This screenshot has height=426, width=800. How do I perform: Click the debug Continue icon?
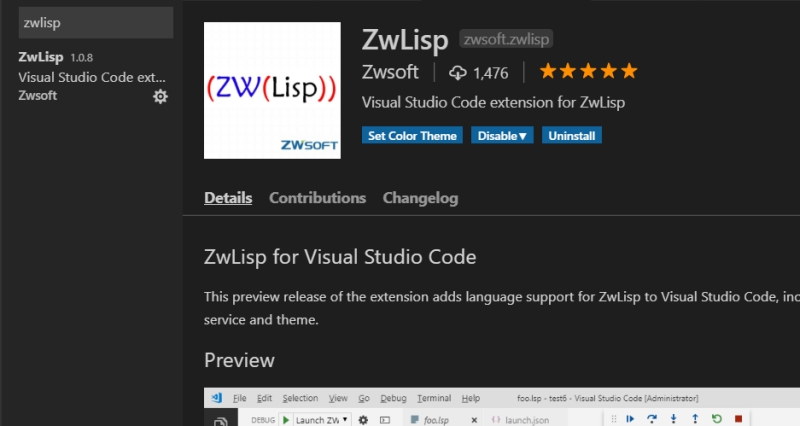[x=630, y=419]
